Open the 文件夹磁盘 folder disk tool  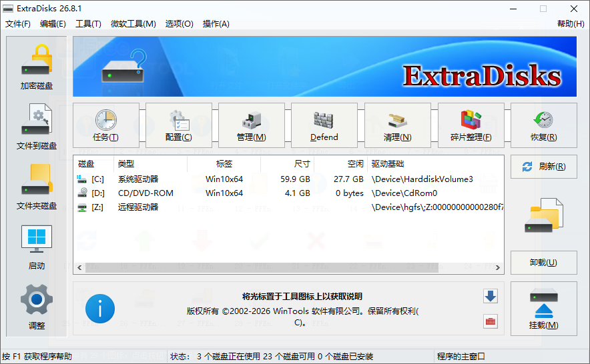click(x=37, y=187)
